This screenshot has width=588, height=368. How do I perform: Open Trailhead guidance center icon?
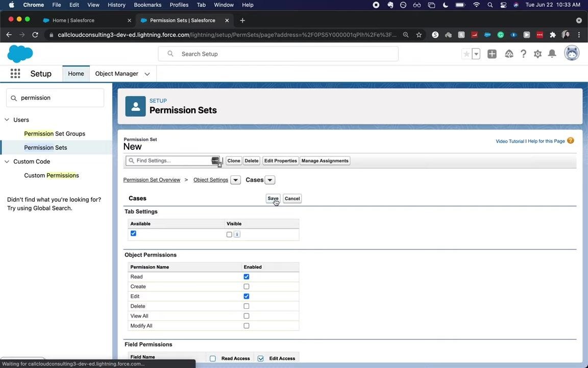click(x=509, y=54)
